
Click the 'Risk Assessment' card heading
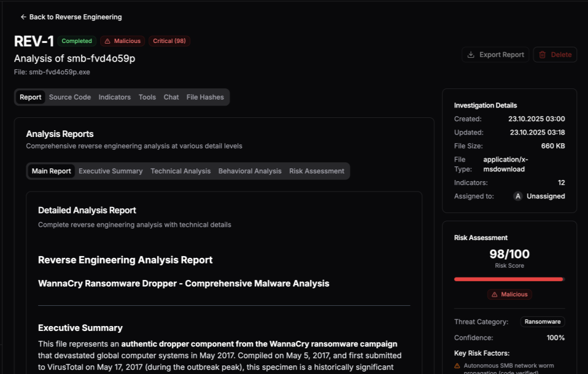pos(481,238)
